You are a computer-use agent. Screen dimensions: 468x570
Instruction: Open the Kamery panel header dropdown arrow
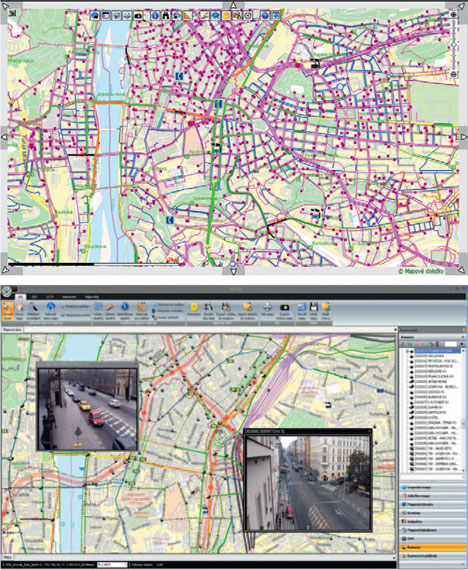click(x=463, y=337)
